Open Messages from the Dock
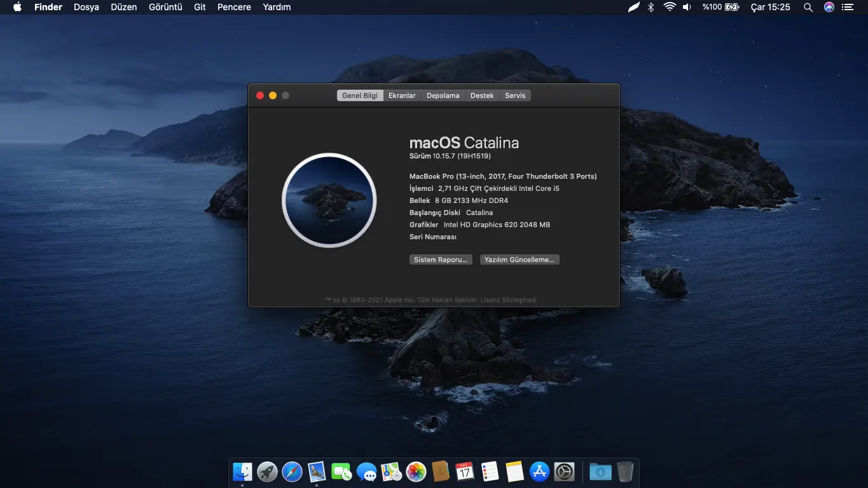This screenshot has height=488, width=868. point(366,471)
